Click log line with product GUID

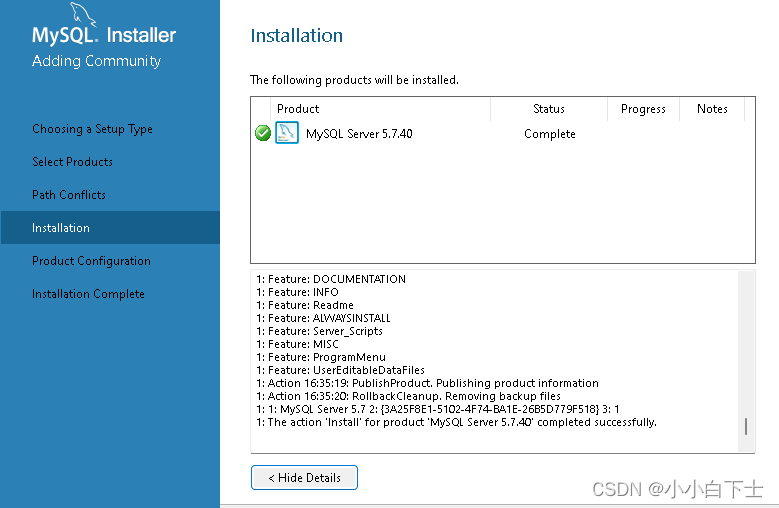pyautogui.click(x=438, y=409)
